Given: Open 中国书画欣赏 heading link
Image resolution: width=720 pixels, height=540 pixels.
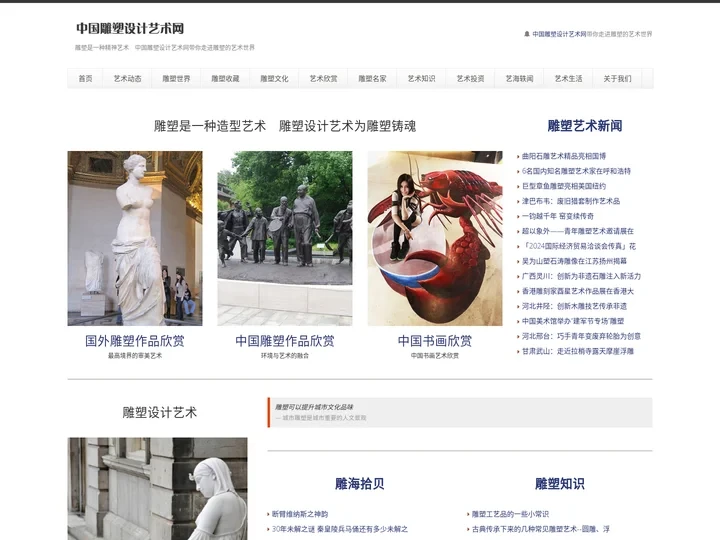Looking at the screenshot, I should point(435,341).
